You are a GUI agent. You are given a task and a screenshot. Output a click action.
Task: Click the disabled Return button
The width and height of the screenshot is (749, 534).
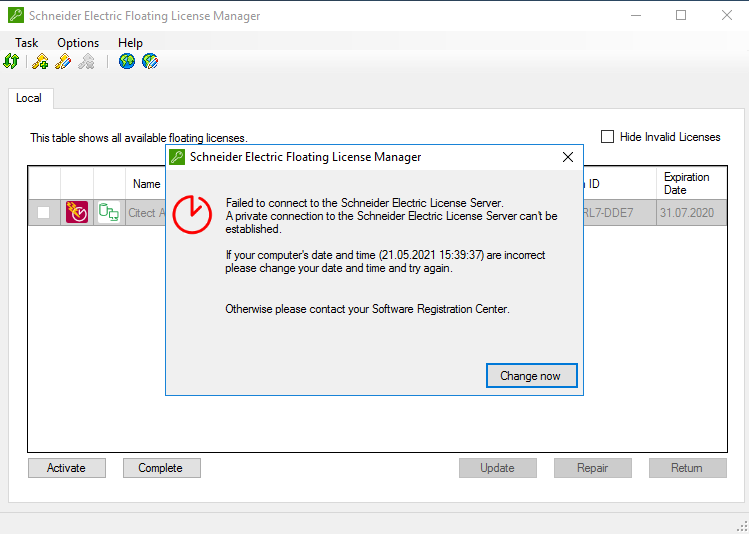(687, 468)
